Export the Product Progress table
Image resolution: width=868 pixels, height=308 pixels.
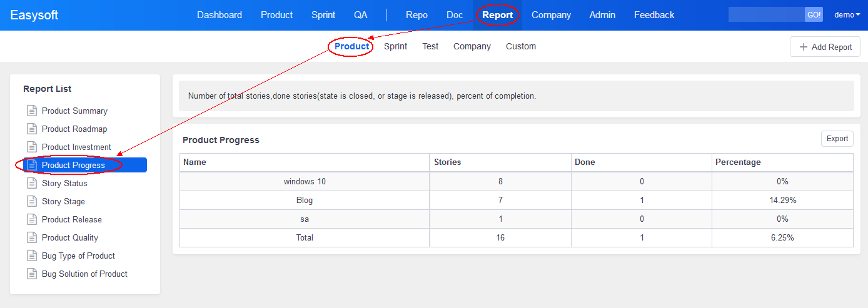click(x=837, y=139)
